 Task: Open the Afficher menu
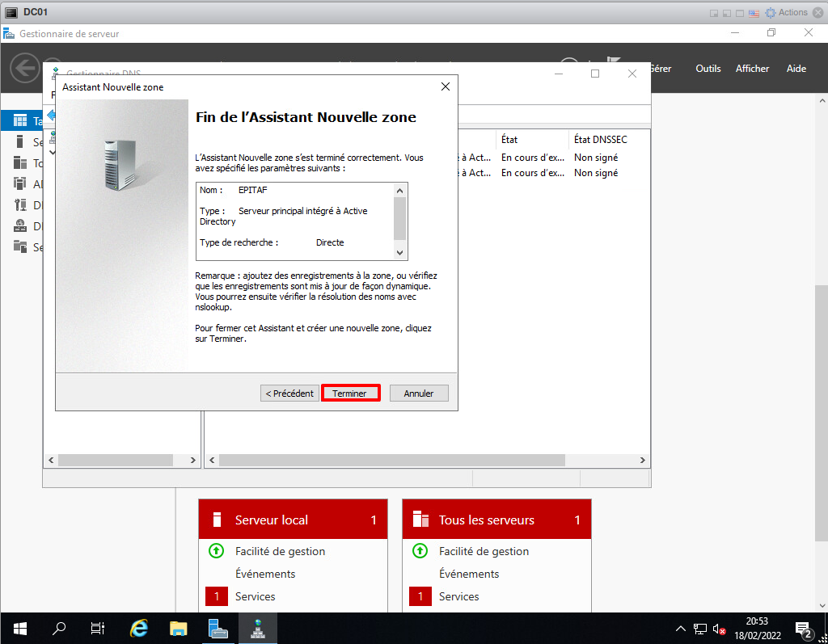tap(752, 69)
